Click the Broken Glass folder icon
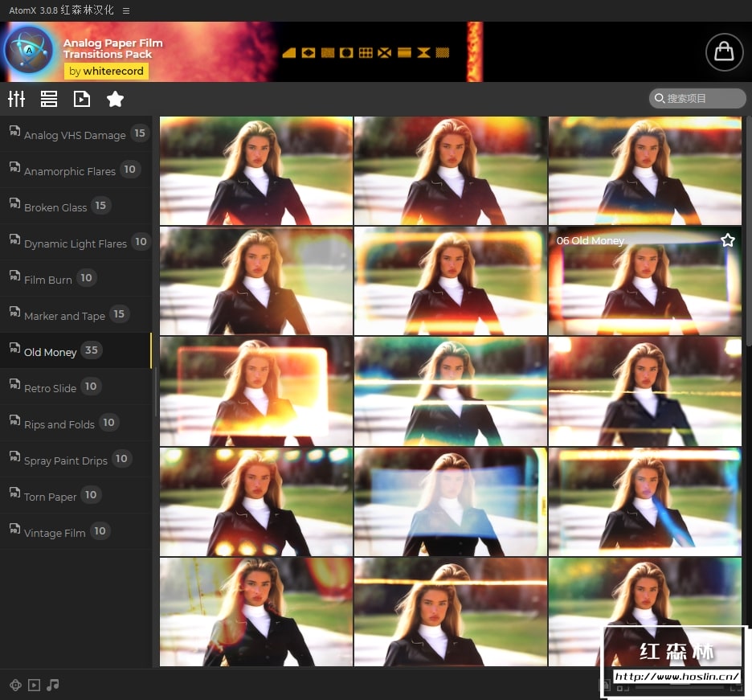752x700 pixels. pyautogui.click(x=15, y=203)
